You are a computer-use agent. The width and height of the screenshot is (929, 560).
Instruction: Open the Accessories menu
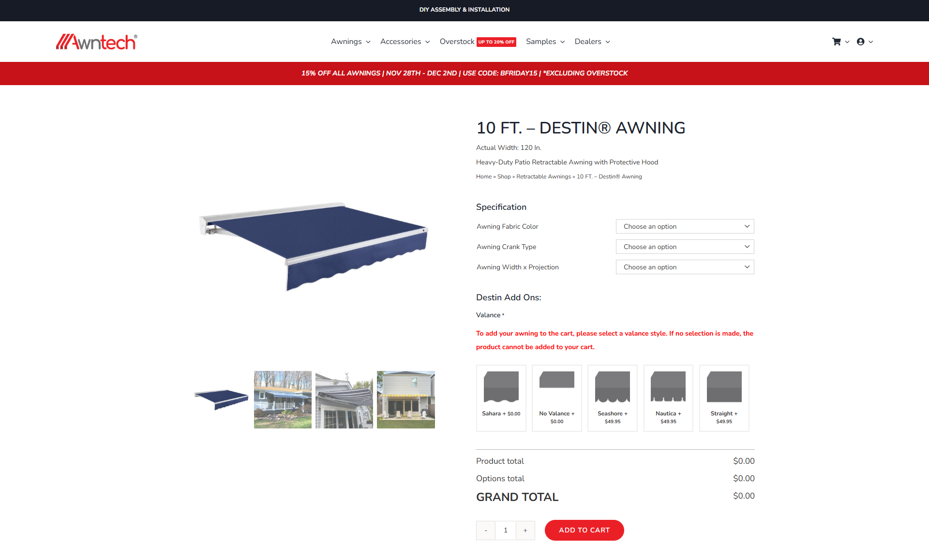pos(405,42)
